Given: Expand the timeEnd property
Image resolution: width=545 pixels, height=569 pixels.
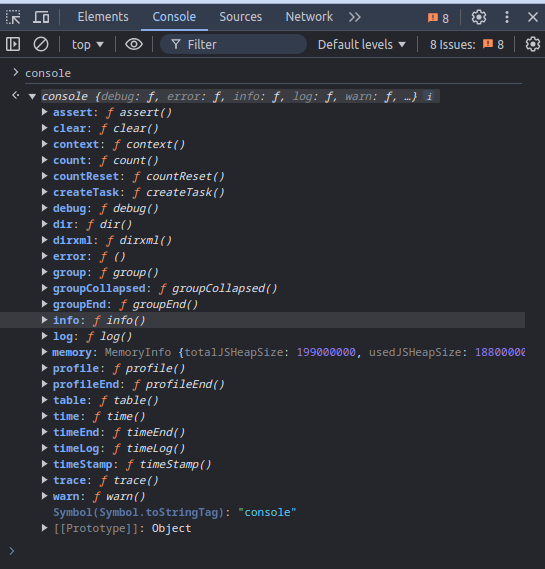Looking at the screenshot, I should [45, 432].
